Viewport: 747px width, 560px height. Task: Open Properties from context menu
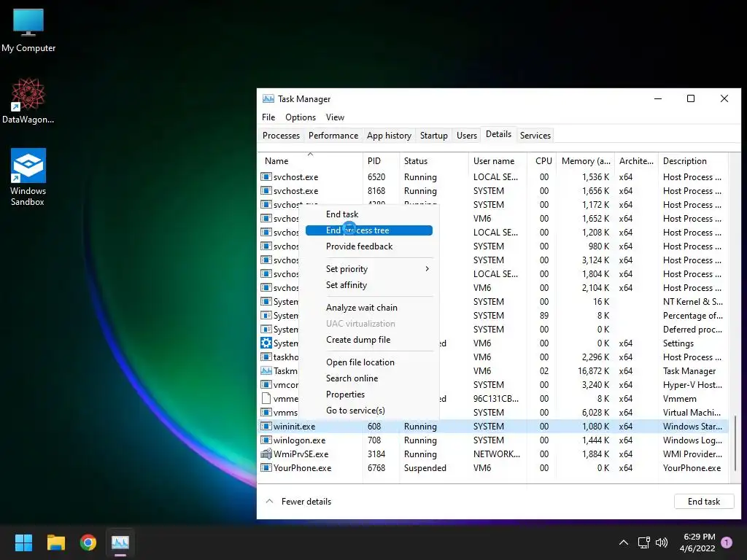point(369,394)
